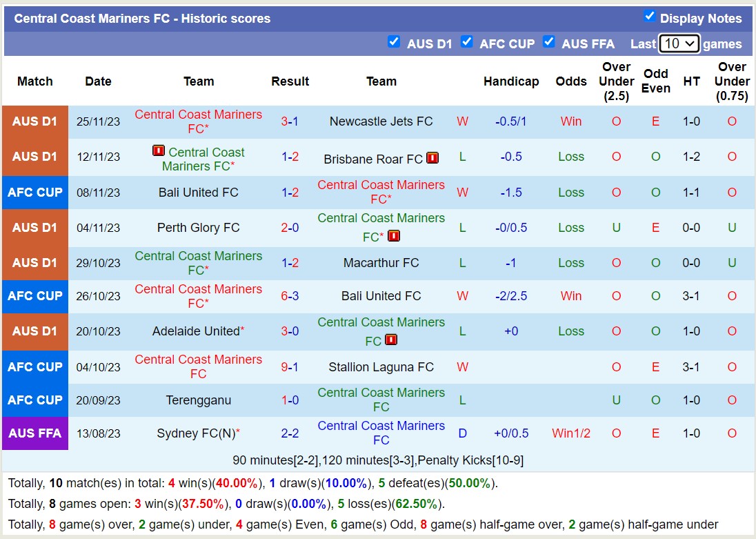Click orange AUS D1 badge for 25/11/23 match
The height and width of the screenshot is (539, 756).
tap(35, 121)
